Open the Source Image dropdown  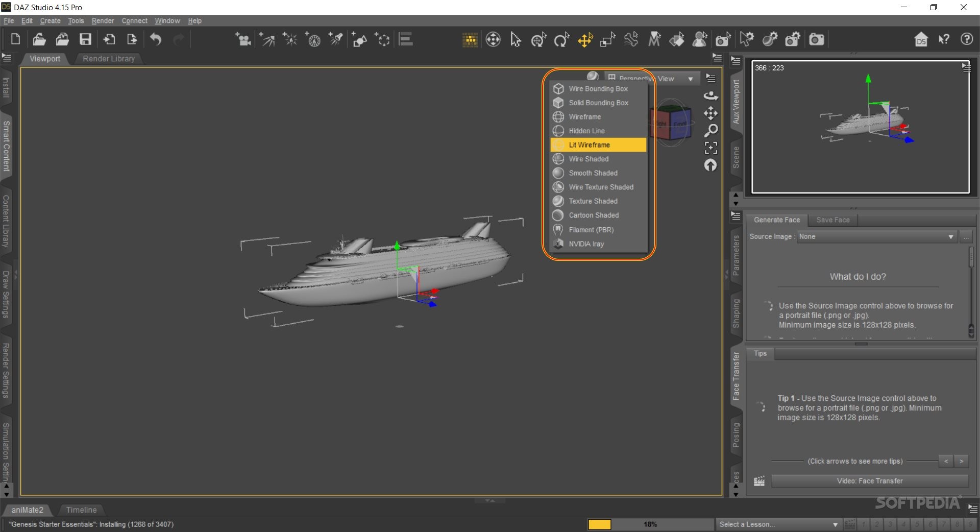click(x=876, y=236)
